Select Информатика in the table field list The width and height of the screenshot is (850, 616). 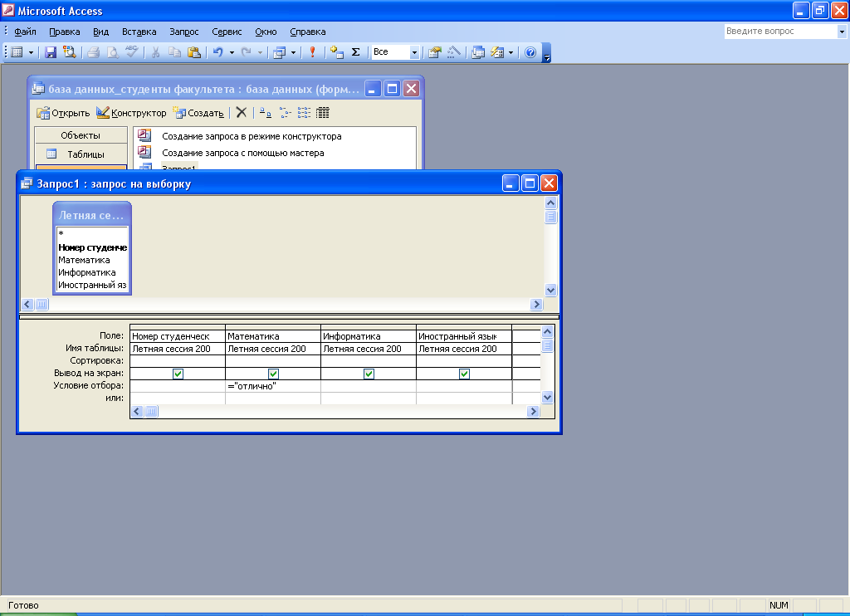(x=86, y=272)
